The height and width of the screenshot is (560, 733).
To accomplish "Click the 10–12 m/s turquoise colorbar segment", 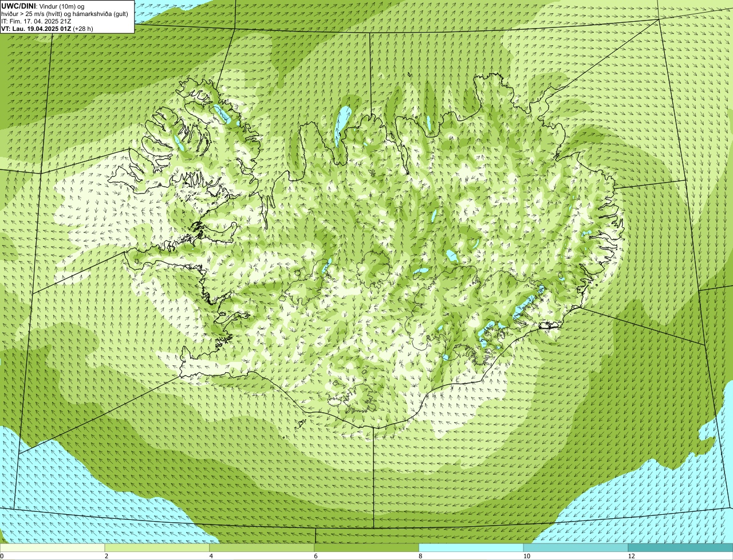I will (576, 548).
